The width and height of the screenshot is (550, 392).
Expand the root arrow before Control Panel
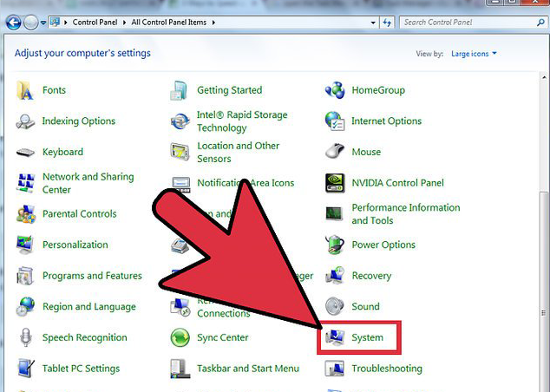click(66, 23)
